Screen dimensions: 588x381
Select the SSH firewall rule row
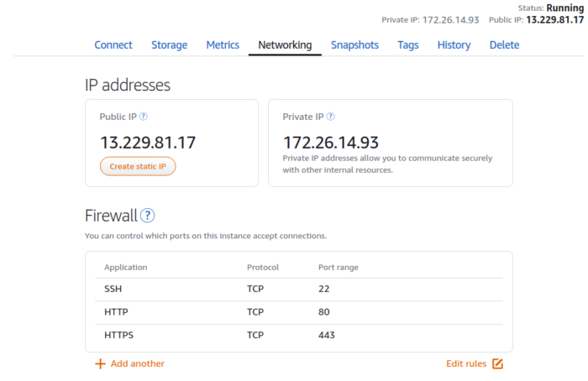pos(298,289)
